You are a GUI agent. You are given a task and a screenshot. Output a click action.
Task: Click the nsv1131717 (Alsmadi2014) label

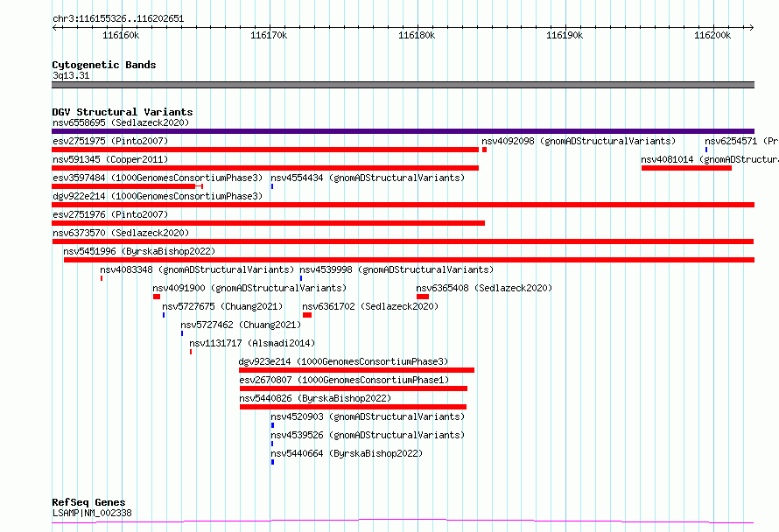click(252, 343)
